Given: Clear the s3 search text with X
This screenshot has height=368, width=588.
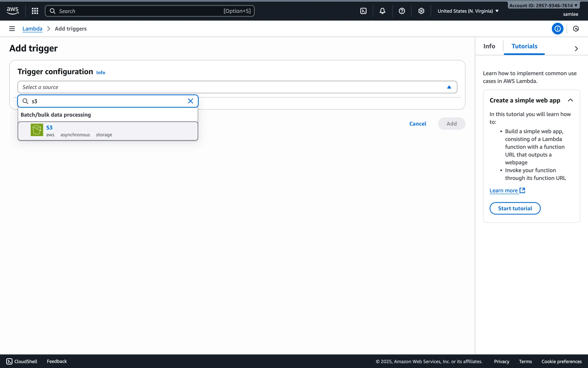Looking at the screenshot, I should pos(190,101).
